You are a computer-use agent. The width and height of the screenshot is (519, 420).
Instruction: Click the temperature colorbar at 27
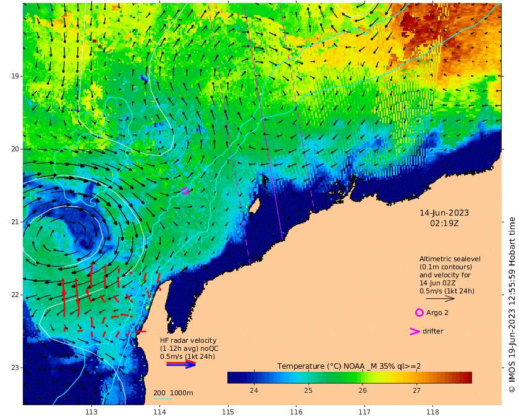click(x=416, y=377)
